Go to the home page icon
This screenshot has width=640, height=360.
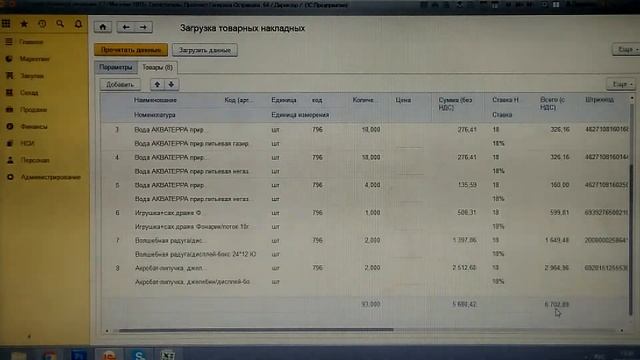tap(103, 27)
